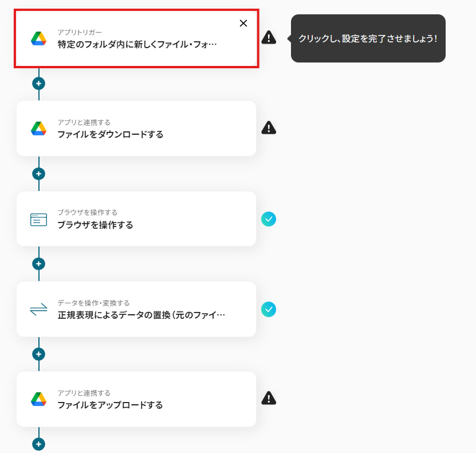Close the アプリトリガー card with the X
The height and width of the screenshot is (453, 476).
243,24
